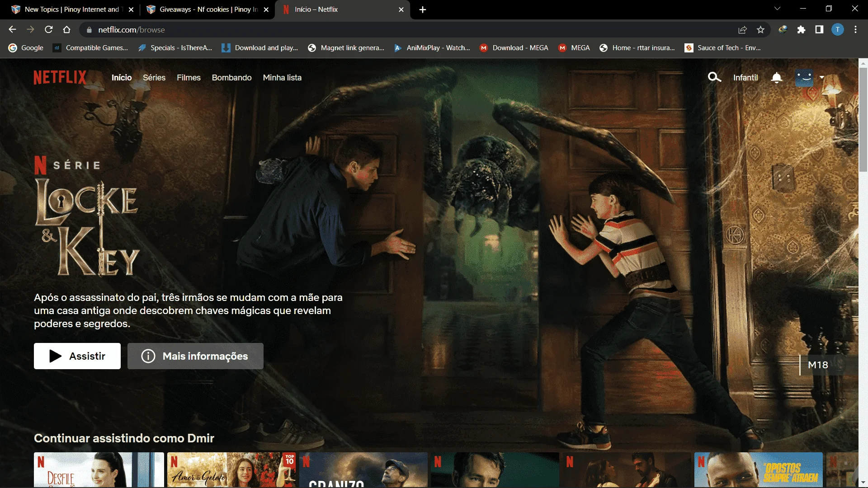Open the Amor & Gelato thumbnail
The height and width of the screenshot is (488, 868).
[x=231, y=470]
